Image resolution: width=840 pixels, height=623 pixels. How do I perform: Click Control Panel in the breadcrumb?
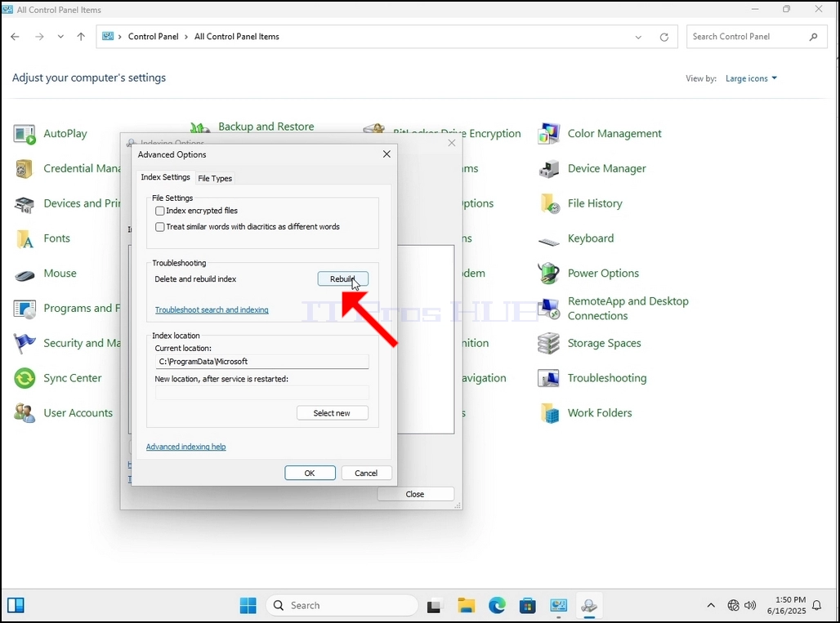pyautogui.click(x=154, y=37)
